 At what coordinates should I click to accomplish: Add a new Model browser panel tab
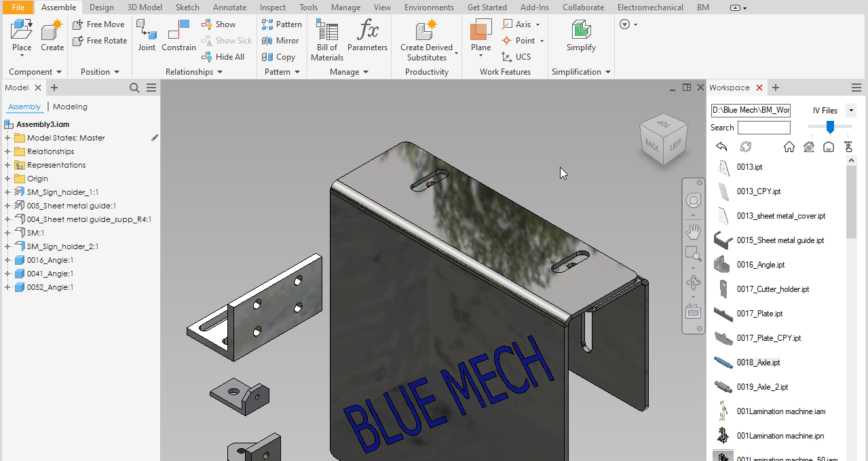(x=54, y=88)
